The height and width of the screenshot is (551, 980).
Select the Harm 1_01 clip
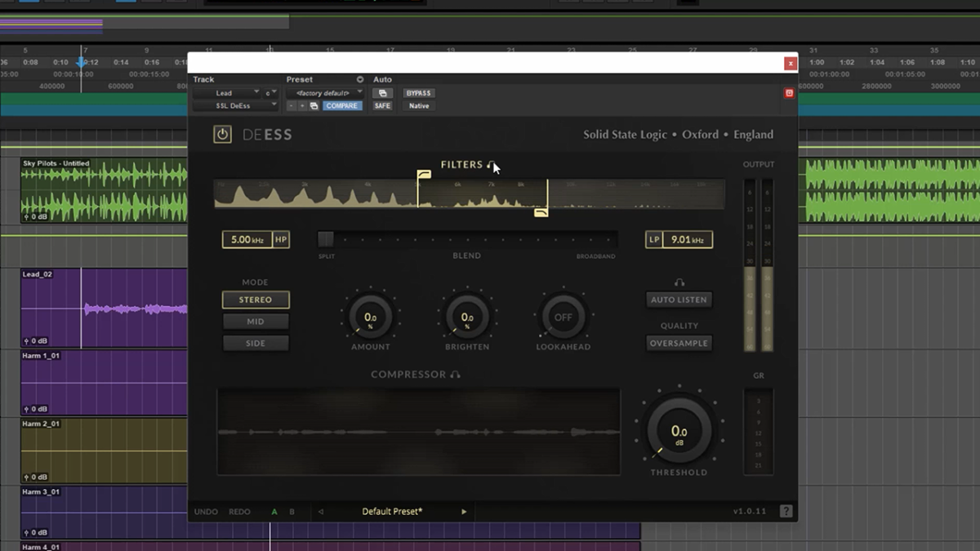(105, 383)
